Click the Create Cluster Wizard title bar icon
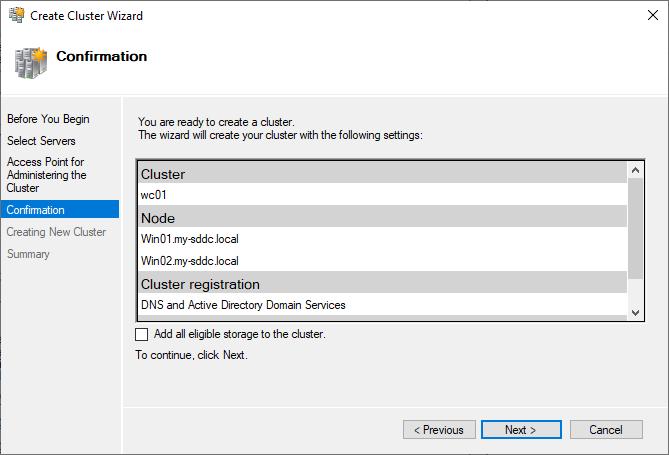Screen dimensions: 669x455 [x=15, y=15]
